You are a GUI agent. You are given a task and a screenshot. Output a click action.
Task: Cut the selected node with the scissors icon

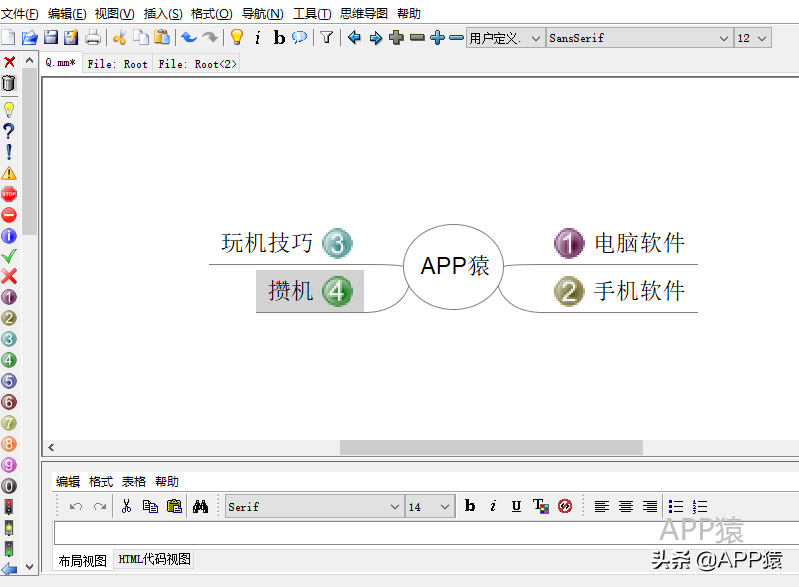point(120,38)
